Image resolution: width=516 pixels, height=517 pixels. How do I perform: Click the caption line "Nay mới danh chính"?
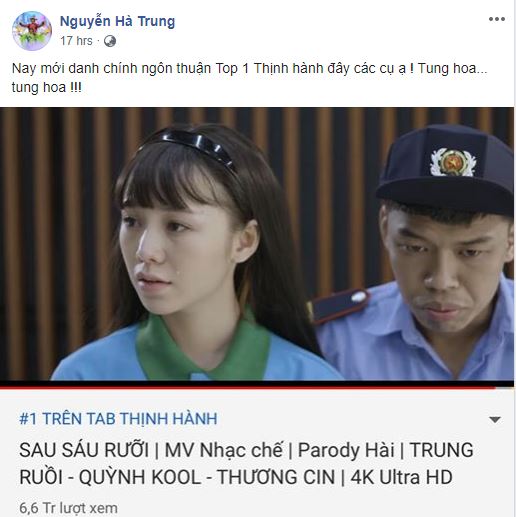[x=249, y=69]
